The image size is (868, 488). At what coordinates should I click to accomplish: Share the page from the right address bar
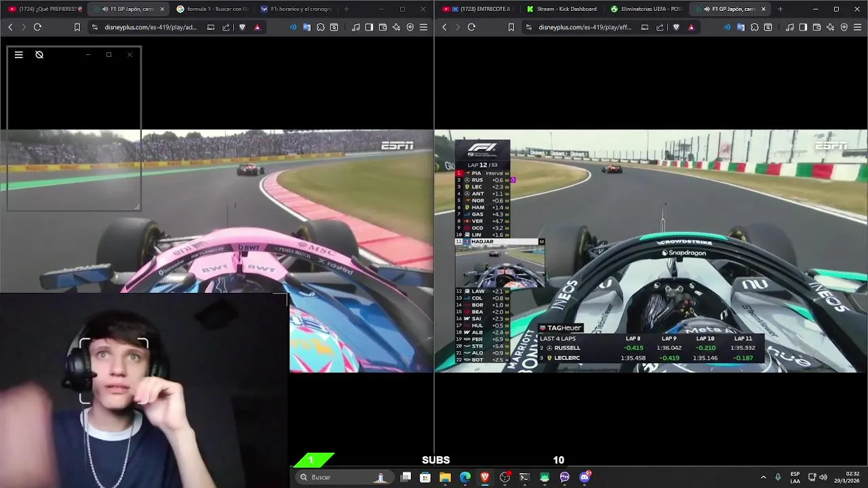[x=660, y=27]
